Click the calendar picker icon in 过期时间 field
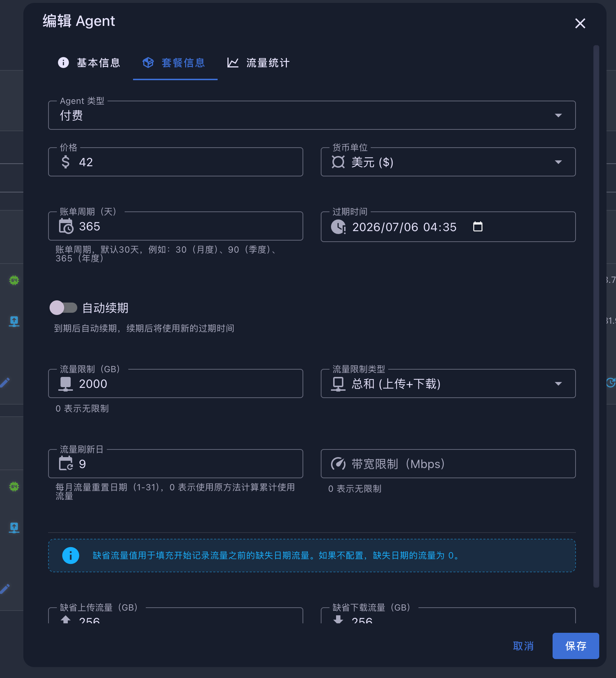This screenshot has height=678, width=616. 477,227
